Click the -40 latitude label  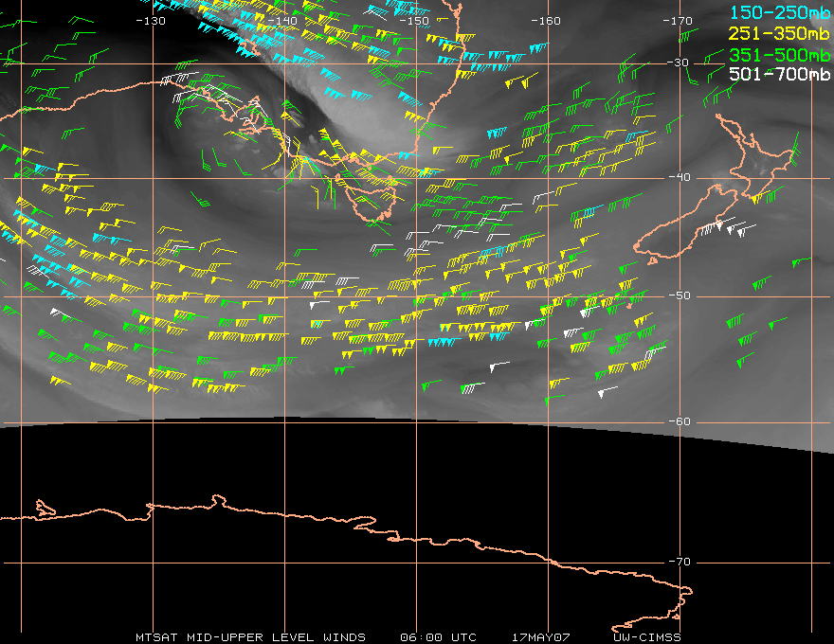[680, 177]
